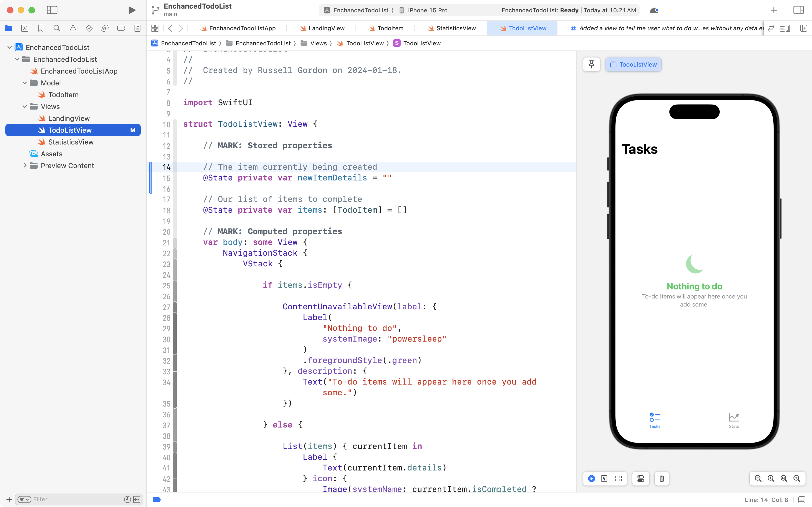Run the EnchancedTodoList app
The height and width of the screenshot is (507, 812).
tap(131, 10)
